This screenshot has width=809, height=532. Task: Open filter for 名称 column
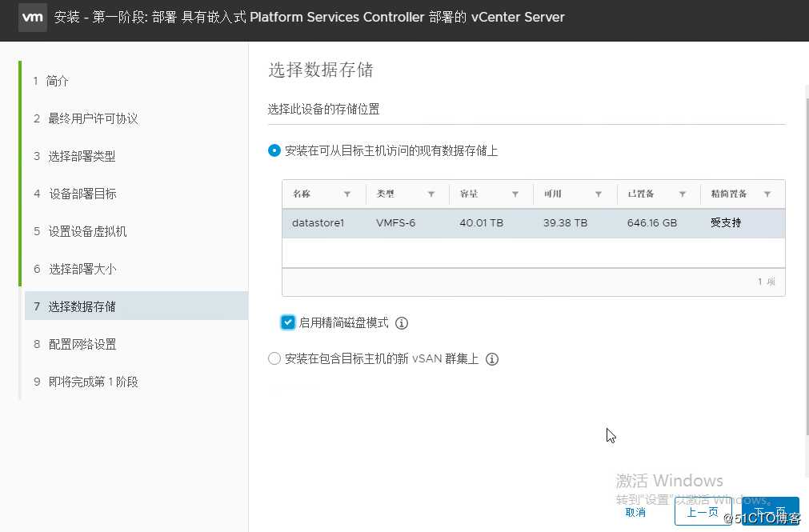(347, 194)
